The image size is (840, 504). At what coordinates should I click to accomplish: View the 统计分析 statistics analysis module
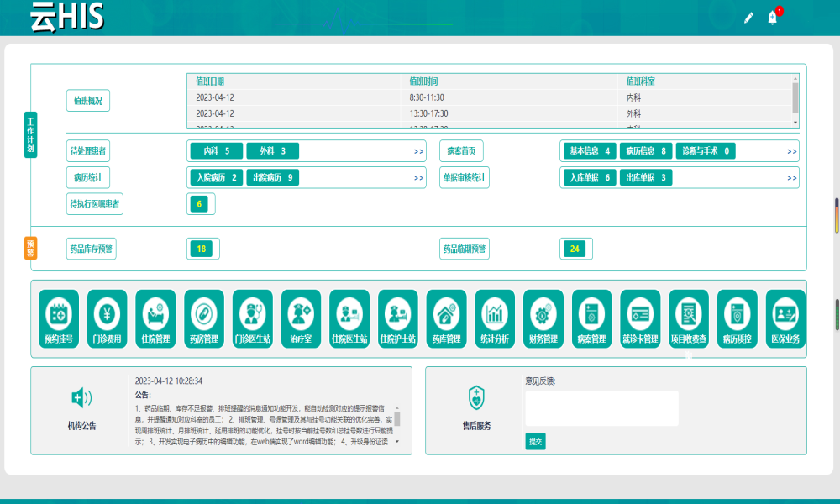tap(495, 318)
